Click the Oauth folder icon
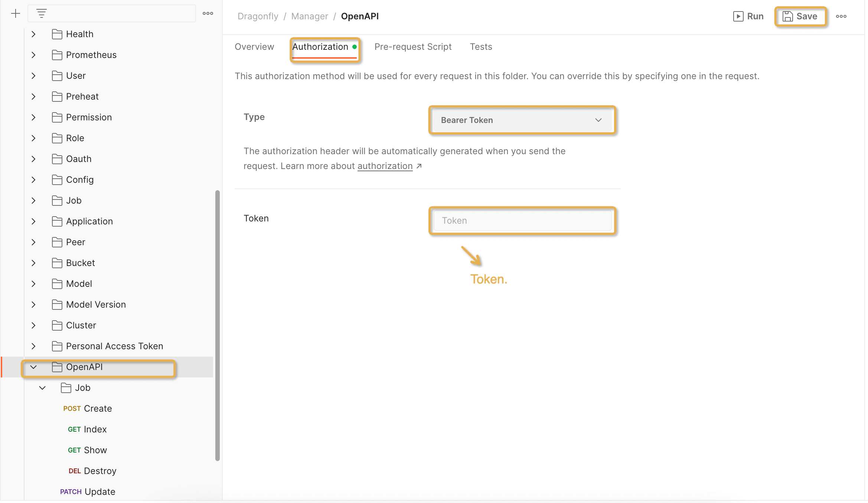This screenshot has width=868, height=503. click(x=57, y=159)
